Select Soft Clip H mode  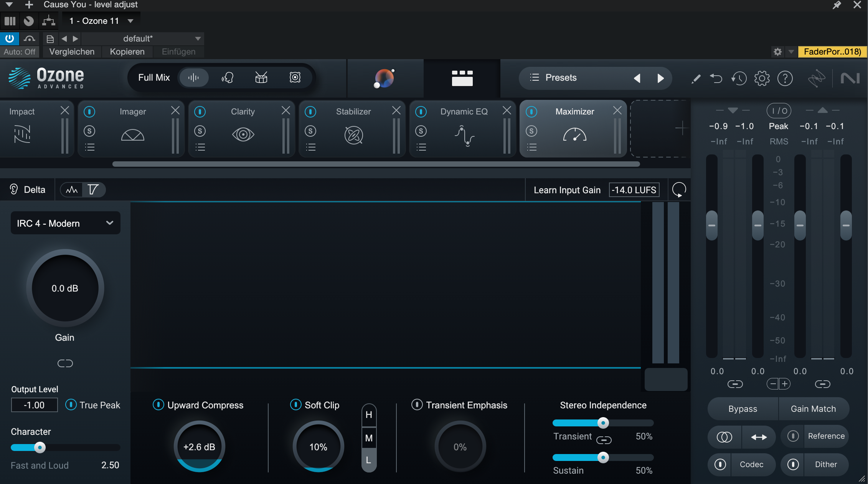[369, 415]
